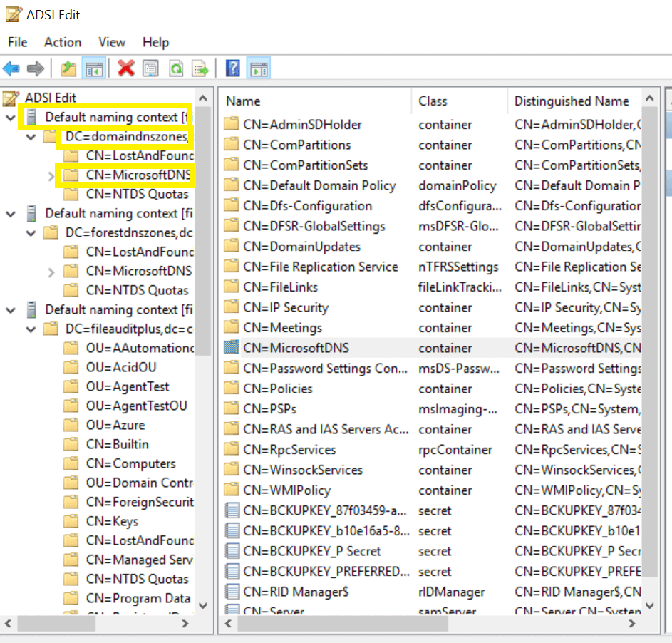Select CN=NTDS Quotas under forestdnszones
The width and height of the screenshot is (672, 643).
[x=137, y=291]
